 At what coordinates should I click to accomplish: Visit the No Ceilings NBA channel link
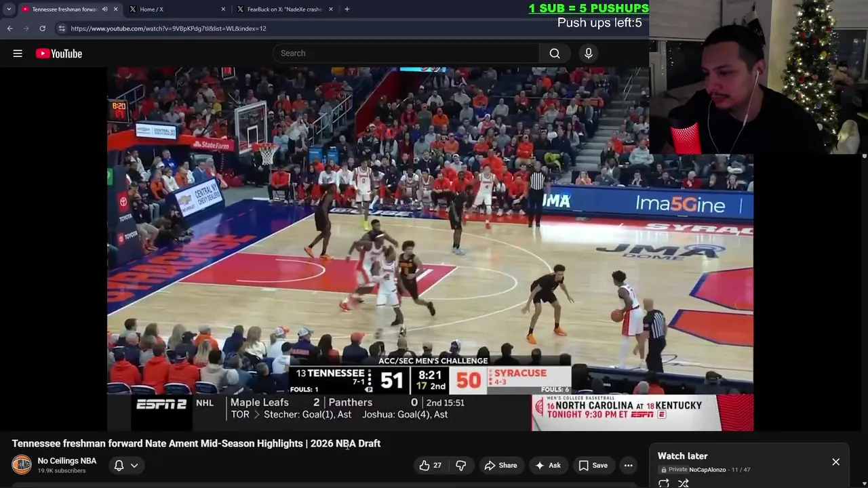pos(67,461)
